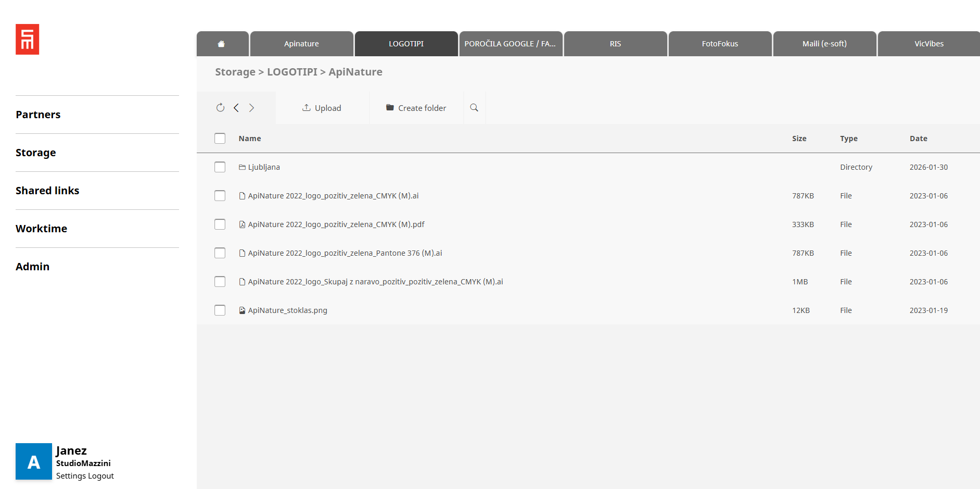Click the Directory type cell
This screenshot has height=489, width=980.
(x=856, y=167)
